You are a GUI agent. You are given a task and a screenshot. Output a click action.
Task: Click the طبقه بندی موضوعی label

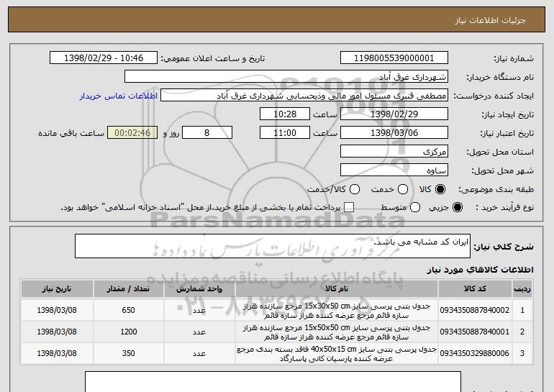[496, 190]
